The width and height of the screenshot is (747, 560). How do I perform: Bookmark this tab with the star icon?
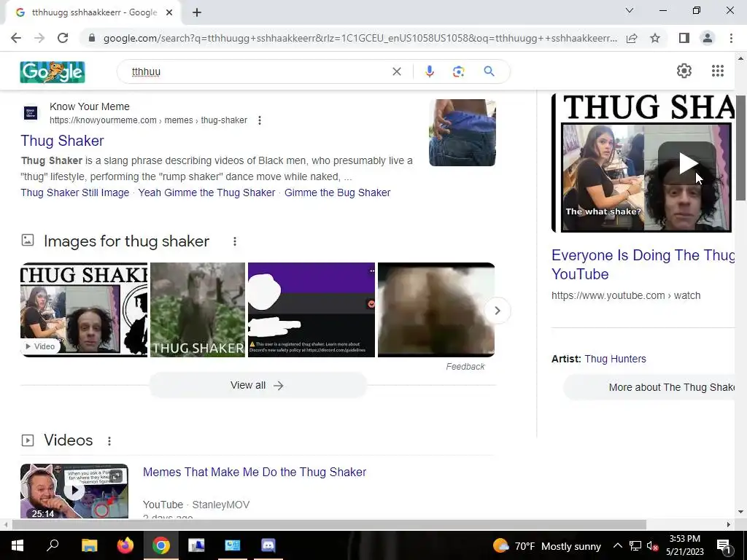coord(655,38)
